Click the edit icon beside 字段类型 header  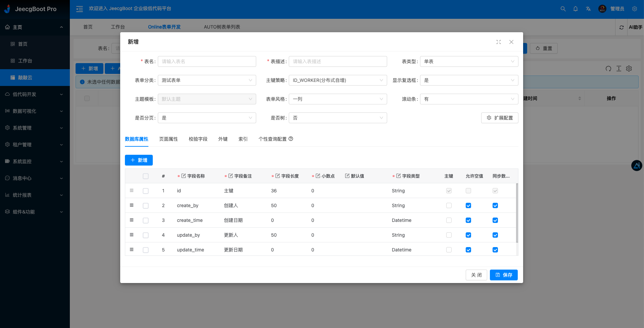[399, 176]
